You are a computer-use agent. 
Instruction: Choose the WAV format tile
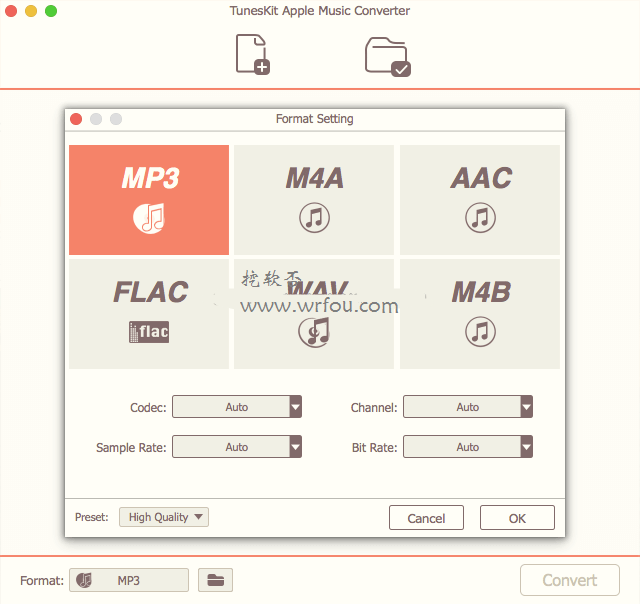(x=314, y=314)
